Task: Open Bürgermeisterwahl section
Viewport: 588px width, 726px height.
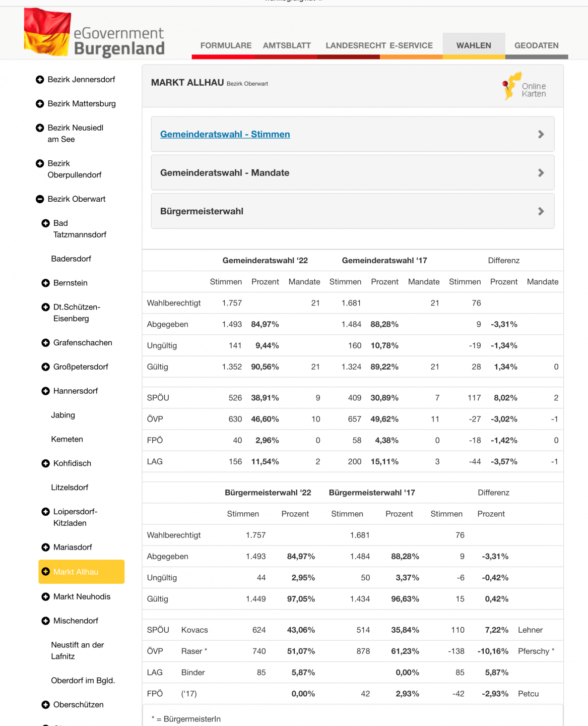Action: click(353, 211)
